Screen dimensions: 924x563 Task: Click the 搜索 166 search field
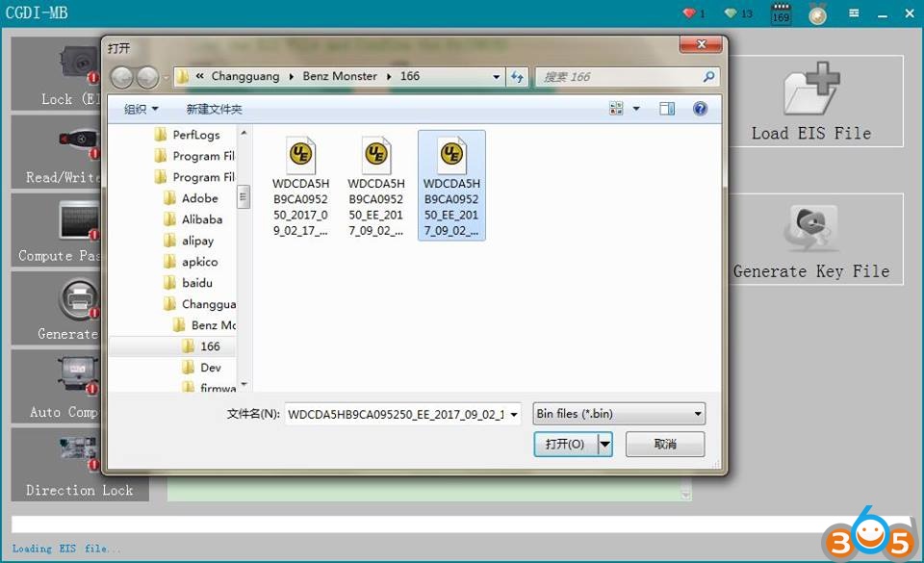(621, 77)
